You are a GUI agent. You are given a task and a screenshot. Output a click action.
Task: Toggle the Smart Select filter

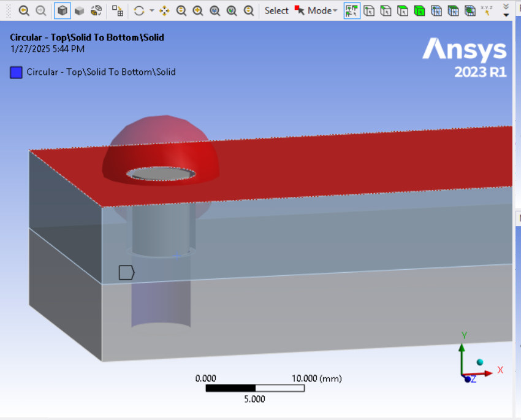point(352,10)
